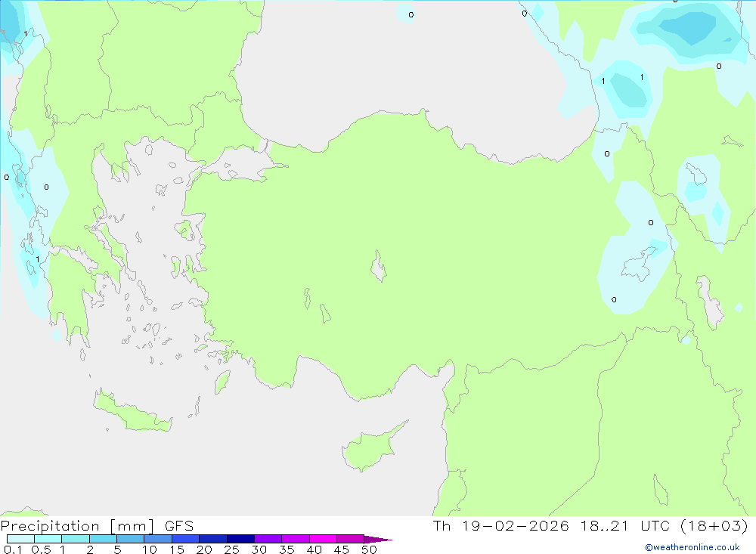Click the 0.1–0.5 mm legend color swatch

(x=20, y=539)
